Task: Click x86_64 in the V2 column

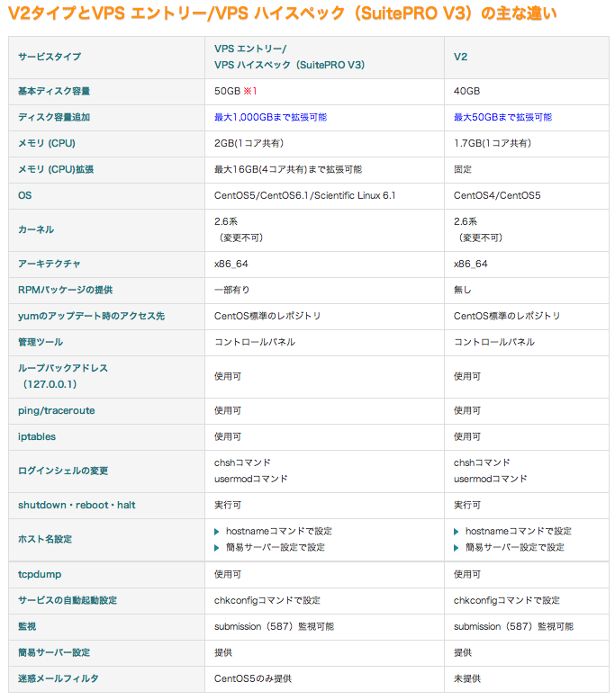Action: tap(470, 264)
